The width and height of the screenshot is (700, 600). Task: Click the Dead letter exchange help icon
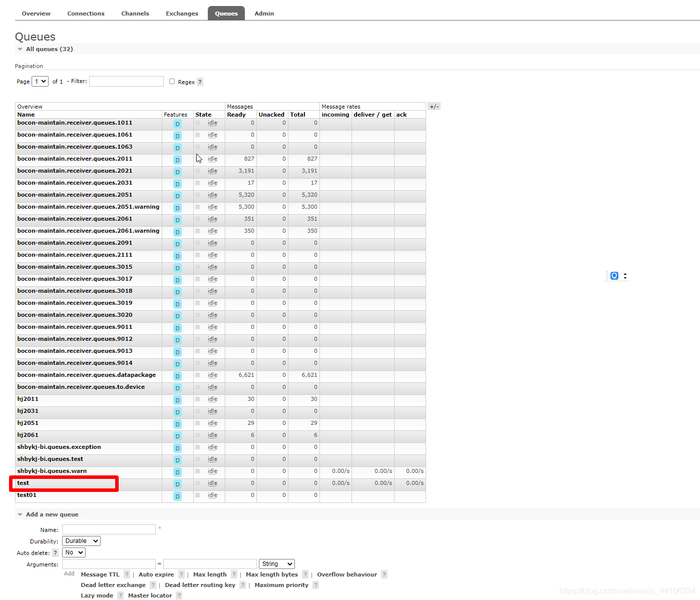click(153, 585)
